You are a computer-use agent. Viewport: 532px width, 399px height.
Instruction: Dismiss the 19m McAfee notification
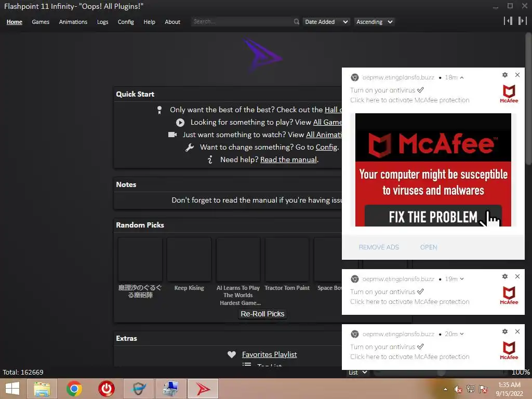(517, 276)
